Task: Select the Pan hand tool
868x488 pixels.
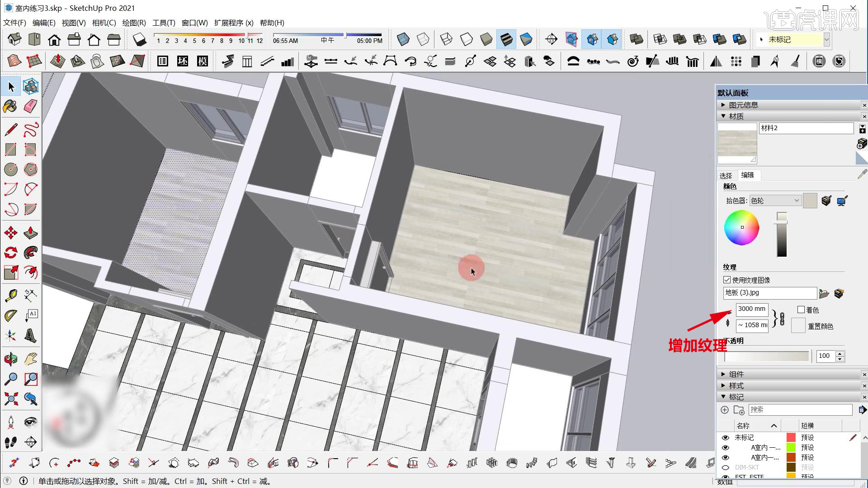Action: point(30,359)
